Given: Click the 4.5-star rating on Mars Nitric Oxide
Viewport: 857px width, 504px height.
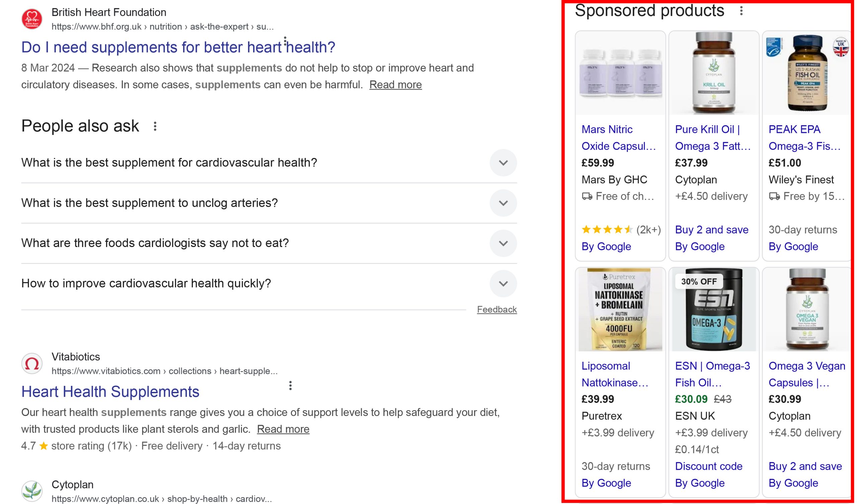Looking at the screenshot, I should [x=607, y=230].
